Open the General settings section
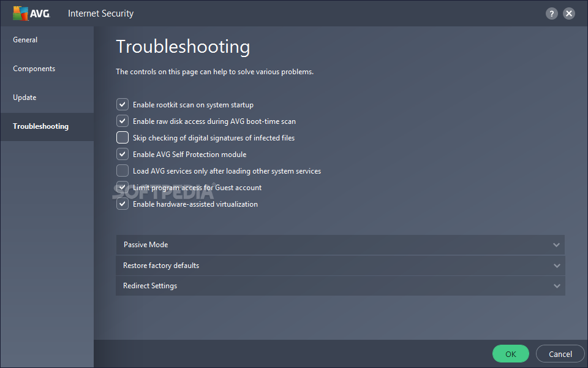Screen dimensions: 588x368 tap(25, 40)
